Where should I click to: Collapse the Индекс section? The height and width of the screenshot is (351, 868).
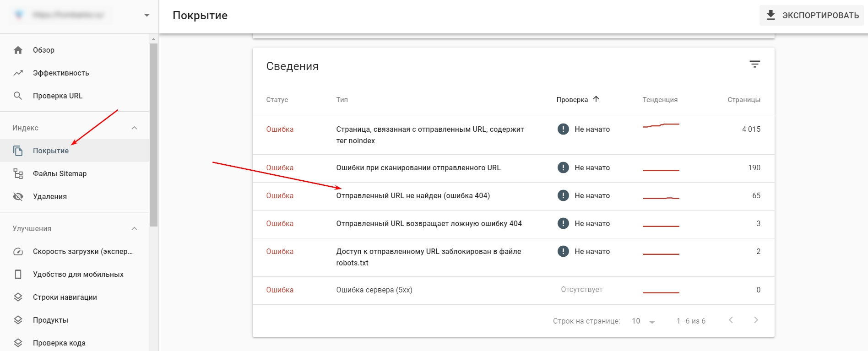coord(134,128)
